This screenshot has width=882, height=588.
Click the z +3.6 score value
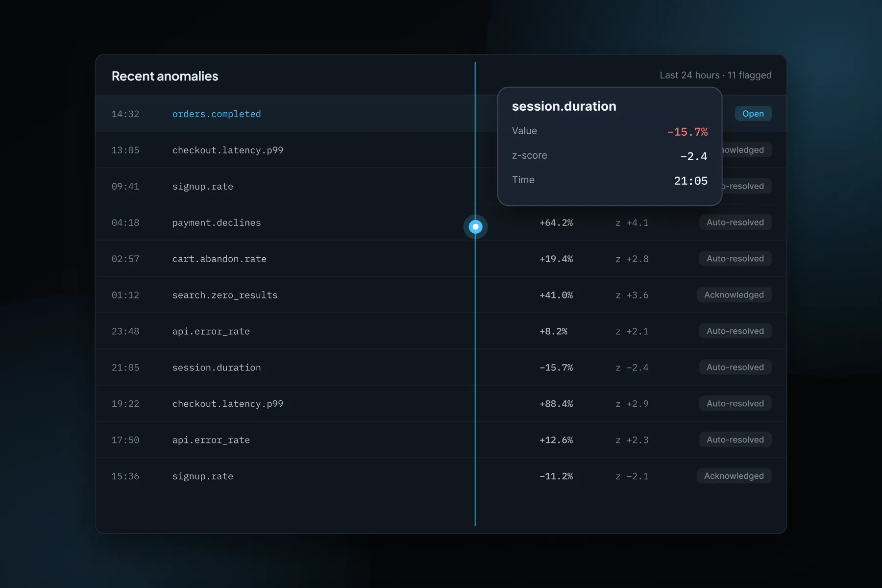pyautogui.click(x=632, y=295)
